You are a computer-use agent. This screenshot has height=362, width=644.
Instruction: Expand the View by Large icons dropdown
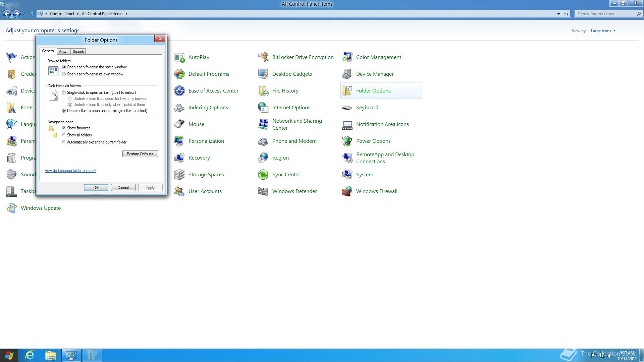[x=603, y=31]
